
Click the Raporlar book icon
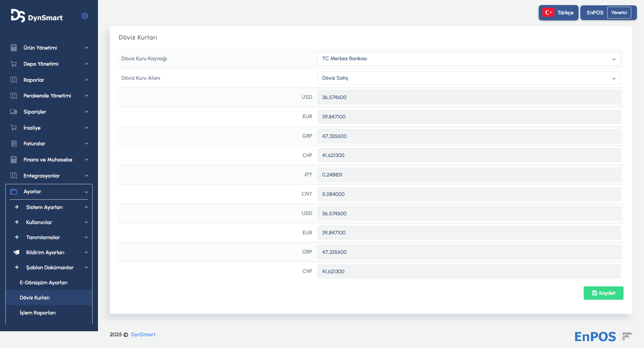tap(14, 80)
